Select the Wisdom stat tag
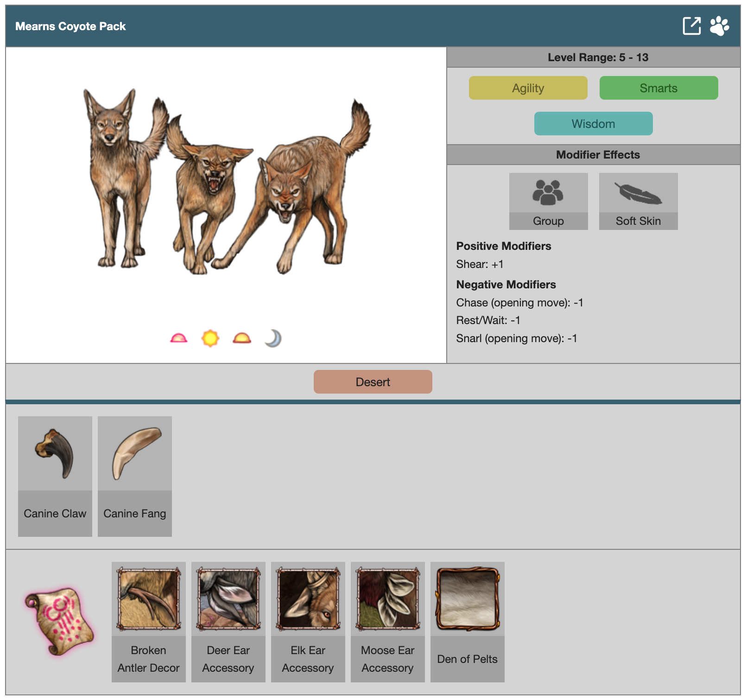 (594, 124)
